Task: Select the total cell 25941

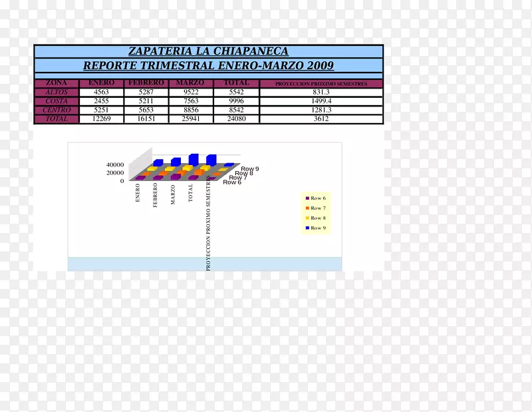Action: pyautogui.click(x=190, y=118)
